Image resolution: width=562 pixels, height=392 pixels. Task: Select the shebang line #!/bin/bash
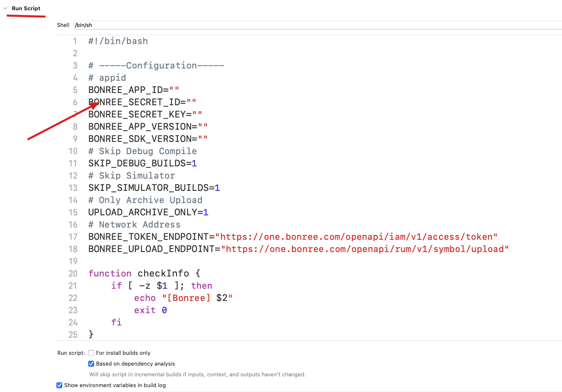118,41
